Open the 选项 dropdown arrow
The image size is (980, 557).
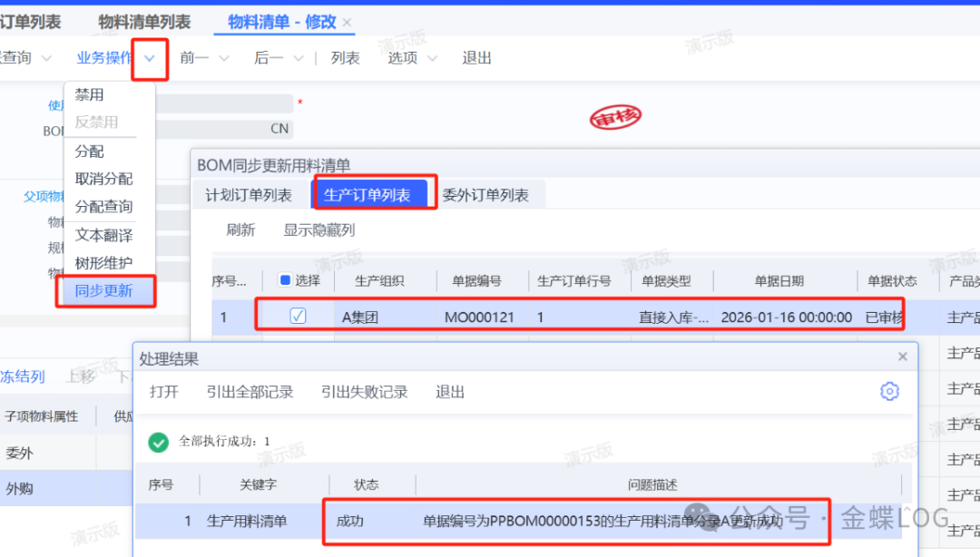[432, 58]
